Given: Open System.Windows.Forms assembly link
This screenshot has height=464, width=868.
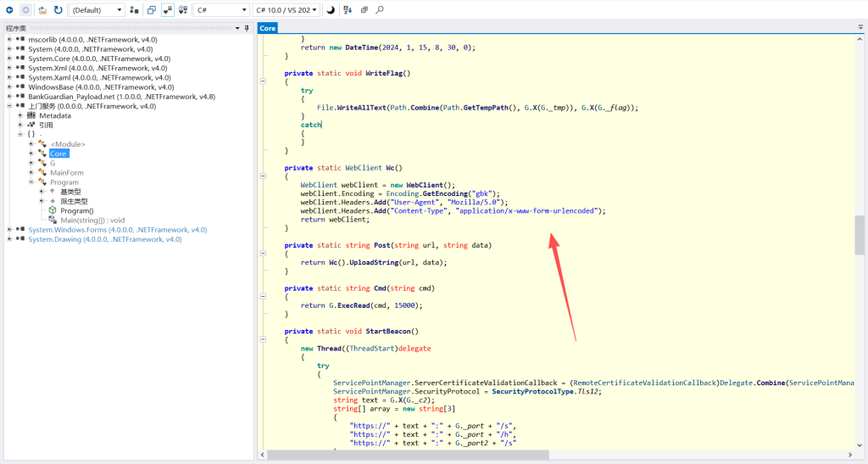Looking at the screenshot, I should pyautogui.click(x=117, y=230).
